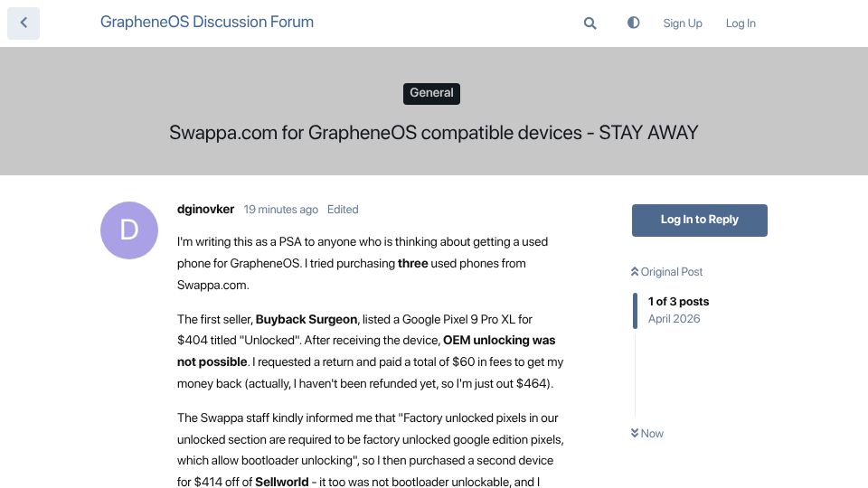Image resolution: width=868 pixels, height=488 pixels.
Task: Click the '1 of 3 posts' scrubber text
Action: pos(678,302)
